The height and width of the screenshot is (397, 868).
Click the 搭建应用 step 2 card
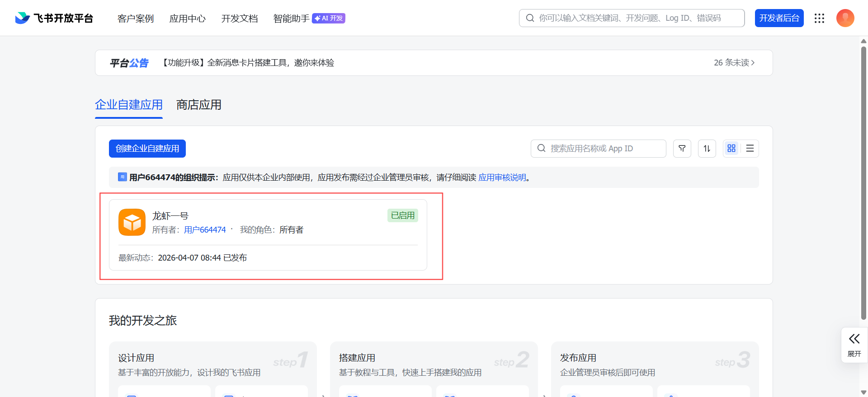(434, 369)
